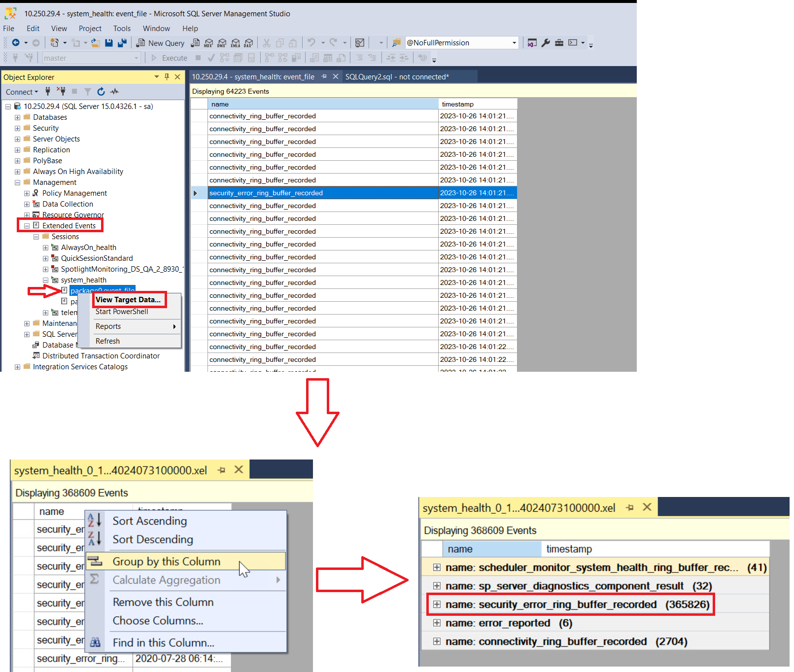Click the filter icon in Object Explorer
Image resolution: width=794 pixels, height=672 pixels.
click(88, 91)
